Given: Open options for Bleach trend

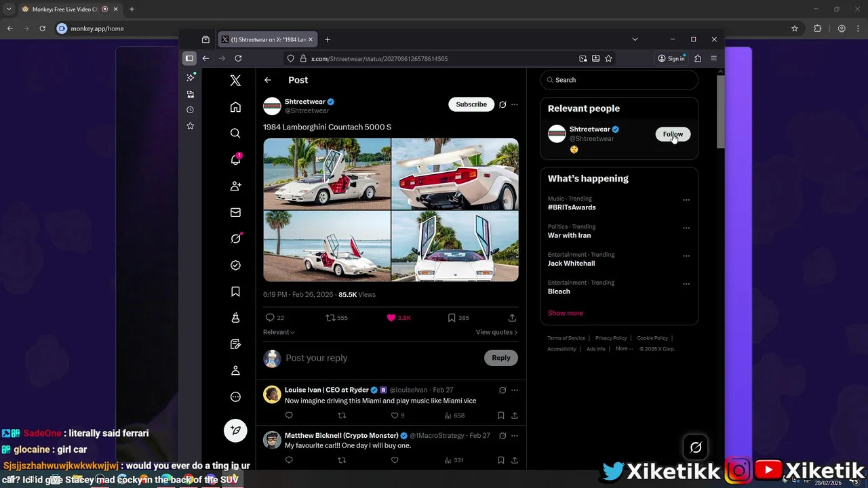Looking at the screenshot, I should point(686,284).
